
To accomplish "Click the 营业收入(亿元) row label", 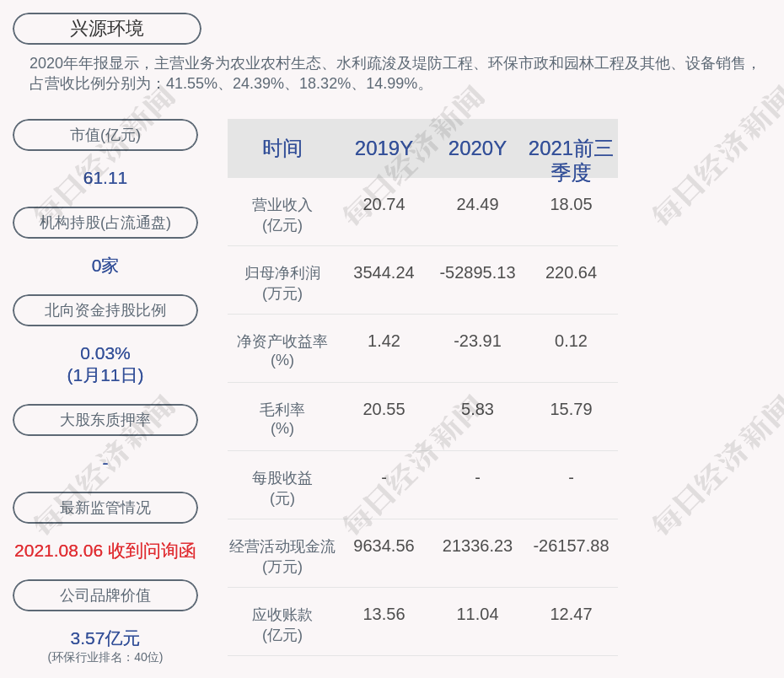I will point(282,215).
